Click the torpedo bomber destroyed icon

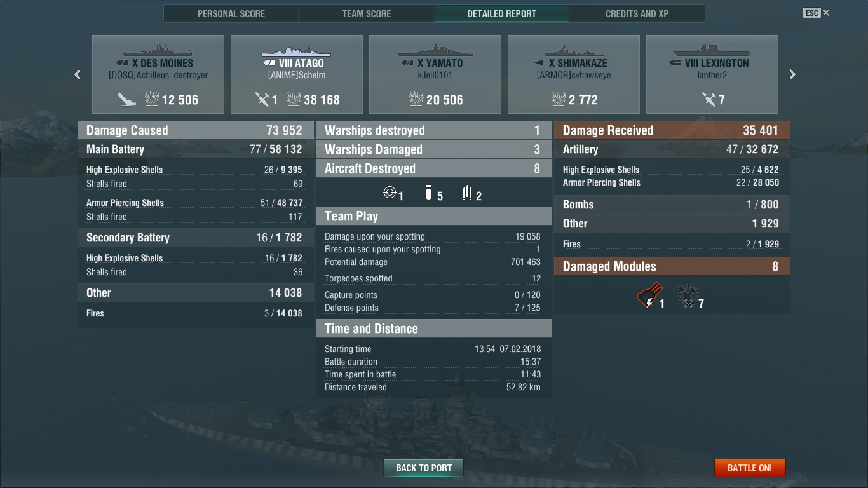coord(468,193)
